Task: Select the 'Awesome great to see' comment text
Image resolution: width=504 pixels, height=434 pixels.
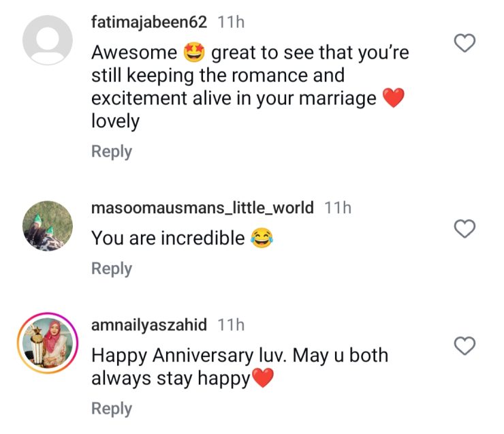Action: 238,87
